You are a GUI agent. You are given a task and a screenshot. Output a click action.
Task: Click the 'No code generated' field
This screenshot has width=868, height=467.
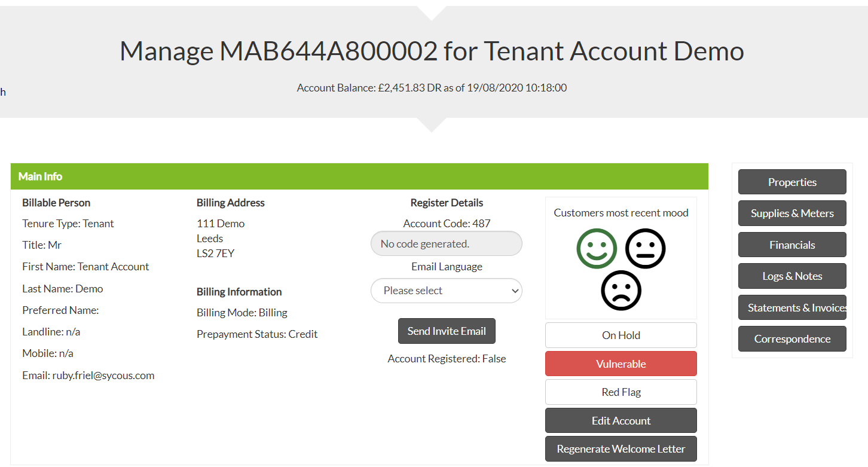tap(446, 244)
